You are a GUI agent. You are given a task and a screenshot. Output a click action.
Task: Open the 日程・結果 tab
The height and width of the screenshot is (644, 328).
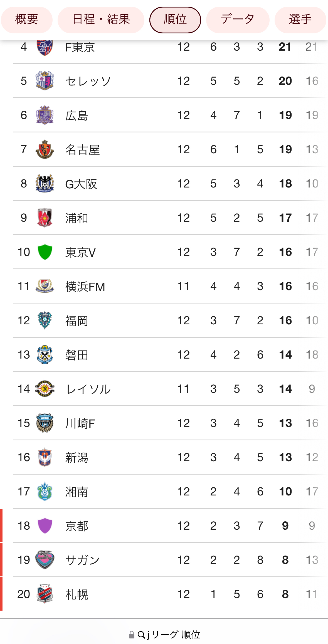(101, 20)
